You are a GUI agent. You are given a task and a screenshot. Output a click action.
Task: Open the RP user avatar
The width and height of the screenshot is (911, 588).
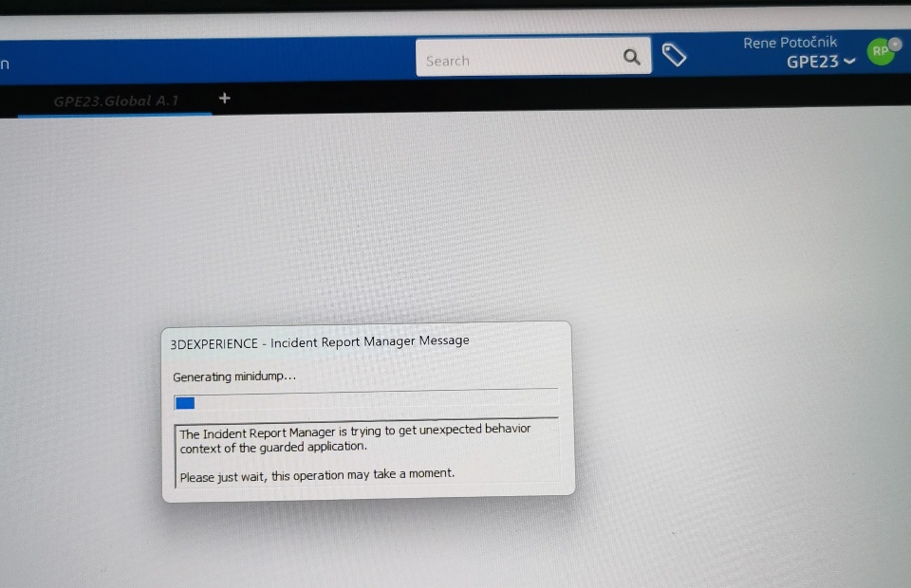883,51
